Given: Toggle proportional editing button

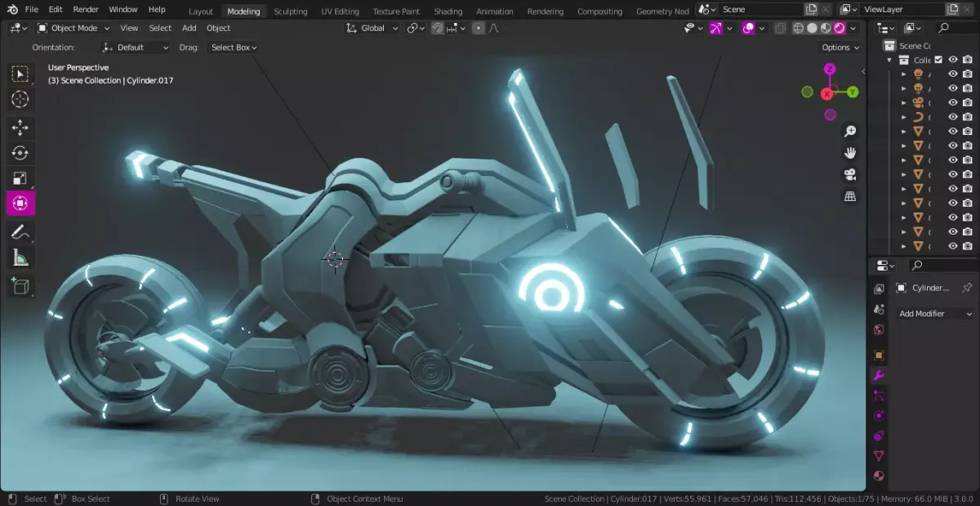Looking at the screenshot, I should coord(479,28).
